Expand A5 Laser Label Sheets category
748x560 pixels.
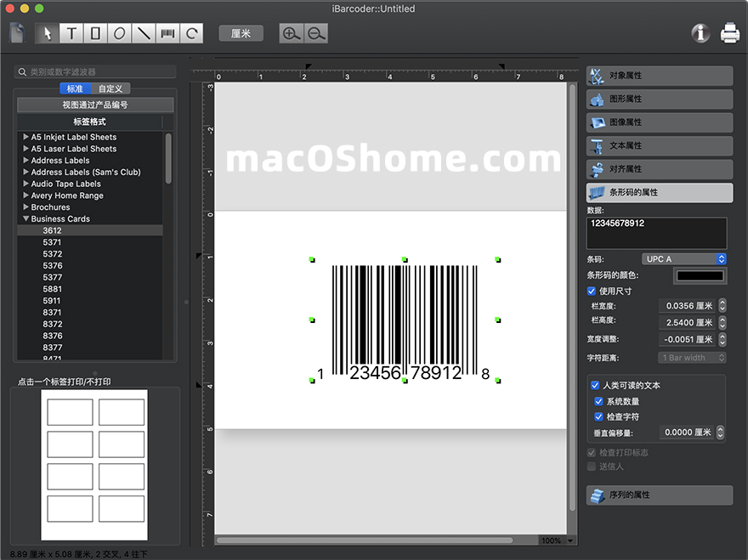25,149
